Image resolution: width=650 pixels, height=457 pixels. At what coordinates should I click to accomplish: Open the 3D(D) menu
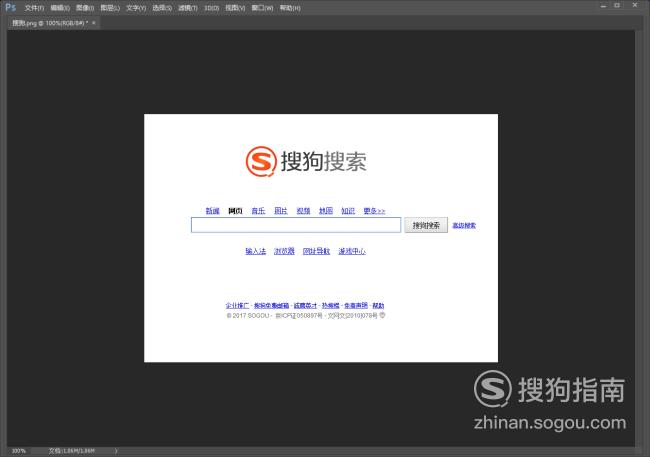click(211, 8)
